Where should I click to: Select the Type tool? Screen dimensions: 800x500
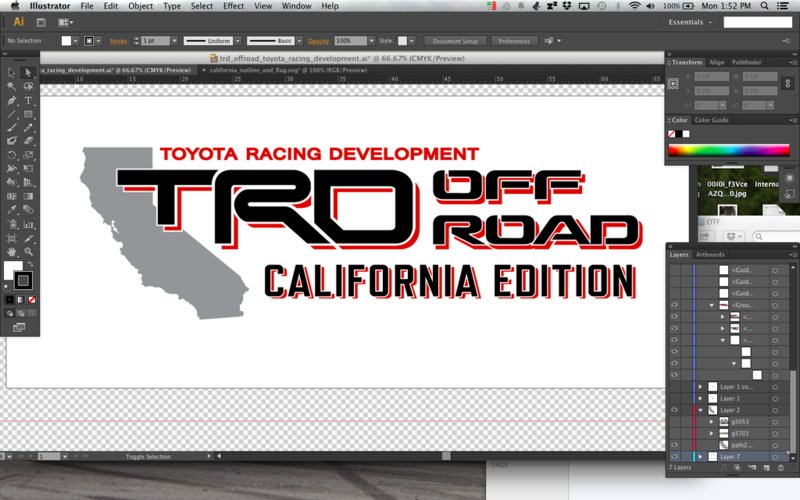pyautogui.click(x=28, y=101)
